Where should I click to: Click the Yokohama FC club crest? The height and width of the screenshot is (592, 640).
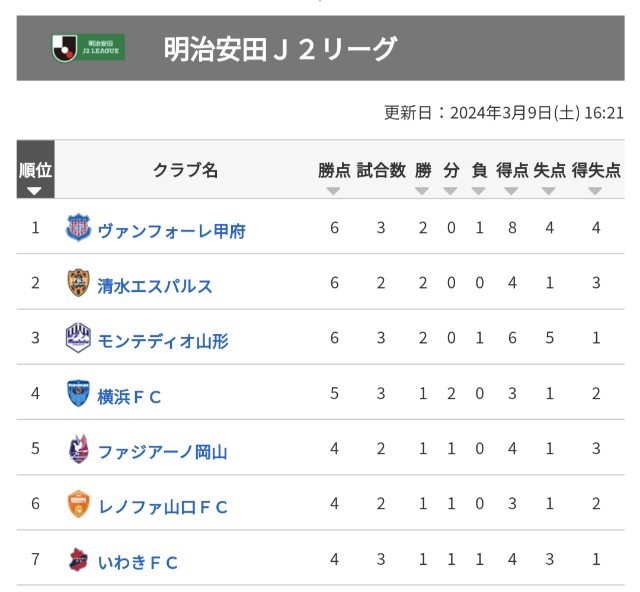pyautogui.click(x=78, y=393)
